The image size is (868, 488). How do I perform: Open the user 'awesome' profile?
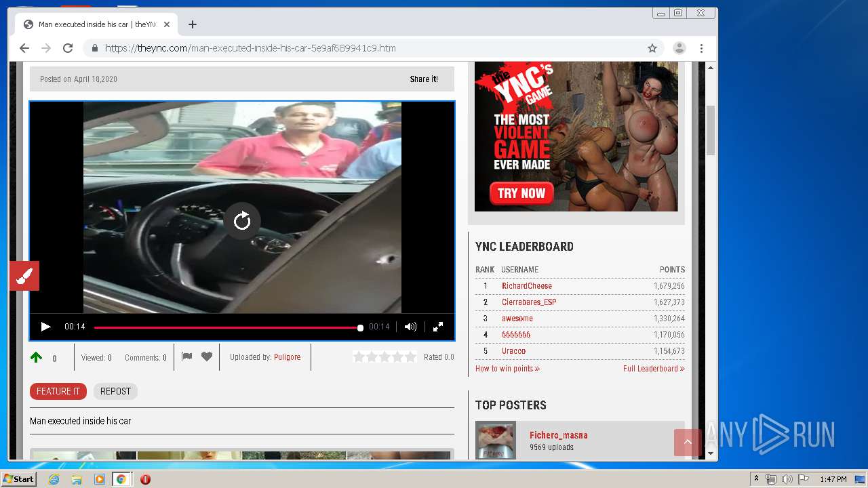(x=517, y=319)
